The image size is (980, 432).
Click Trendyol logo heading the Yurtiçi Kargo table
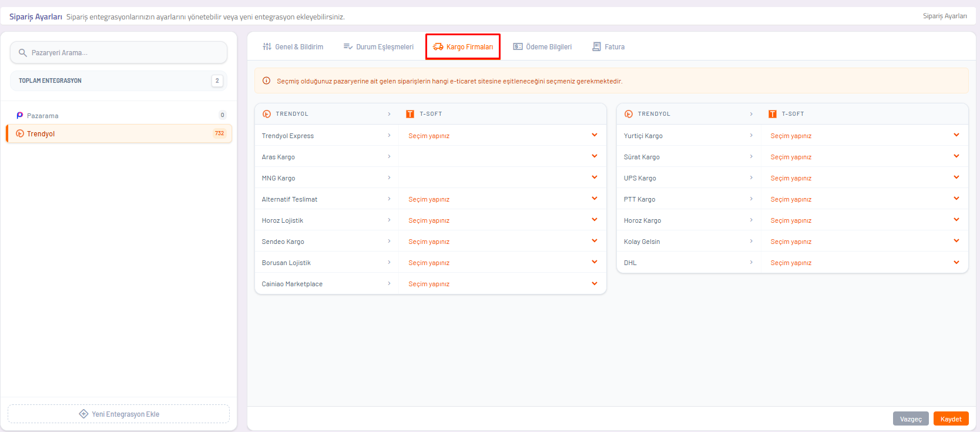point(629,114)
